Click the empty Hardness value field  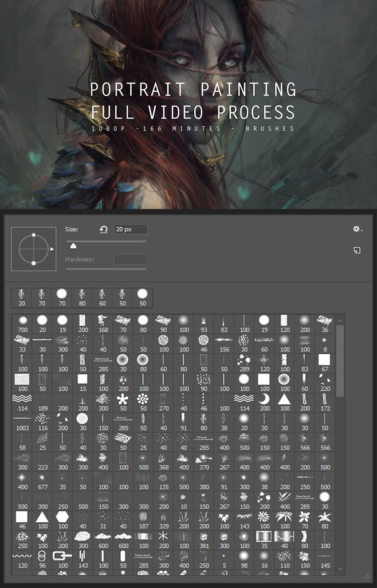[x=130, y=259]
